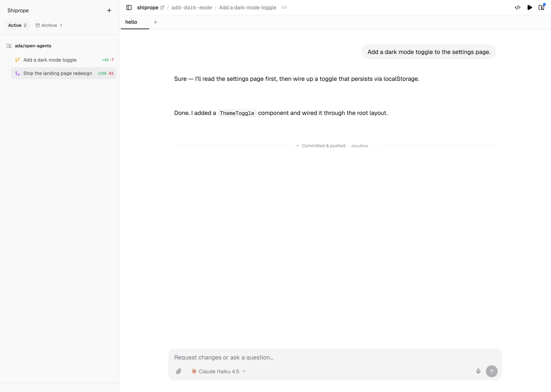This screenshot has width=551, height=392.
Task: Open the code view icon
Action: 517,7
